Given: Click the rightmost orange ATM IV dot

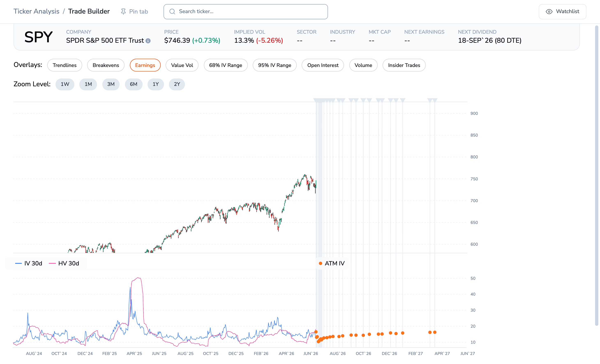Looking at the screenshot, I should (x=435, y=332).
